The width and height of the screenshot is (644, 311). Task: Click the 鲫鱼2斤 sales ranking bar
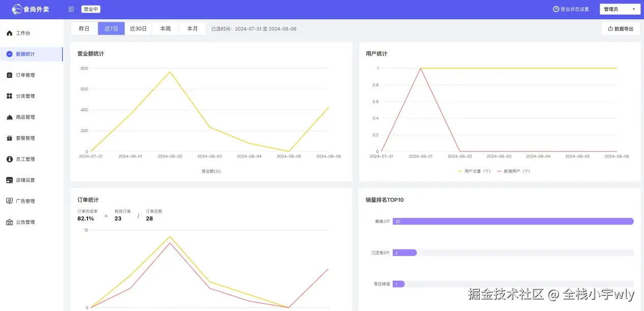tap(513, 222)
